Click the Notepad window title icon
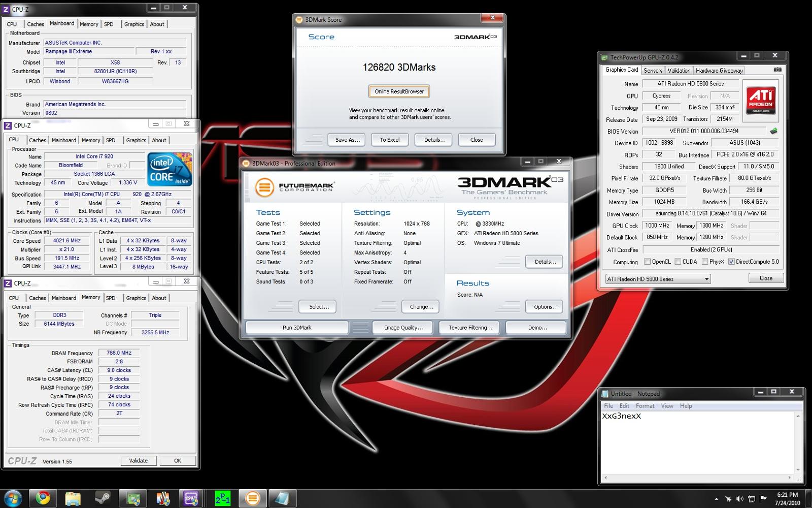Viewport: 812px width, 508px height. pos(605,394)
